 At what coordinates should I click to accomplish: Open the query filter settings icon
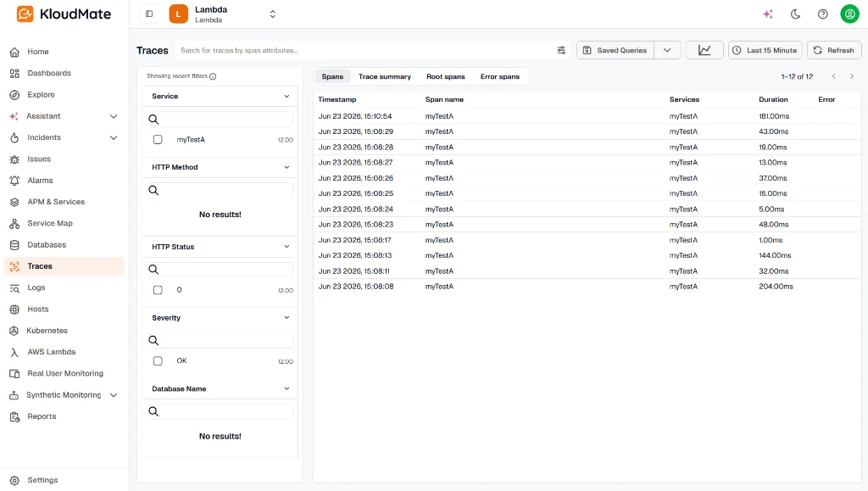(x=561, y=50)
